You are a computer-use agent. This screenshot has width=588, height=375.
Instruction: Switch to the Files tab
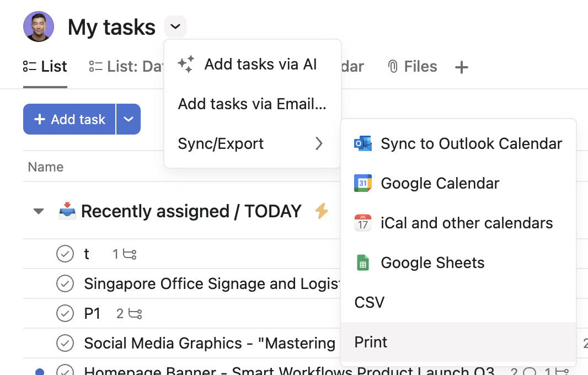pyautogui.click(x=412, y=66)
